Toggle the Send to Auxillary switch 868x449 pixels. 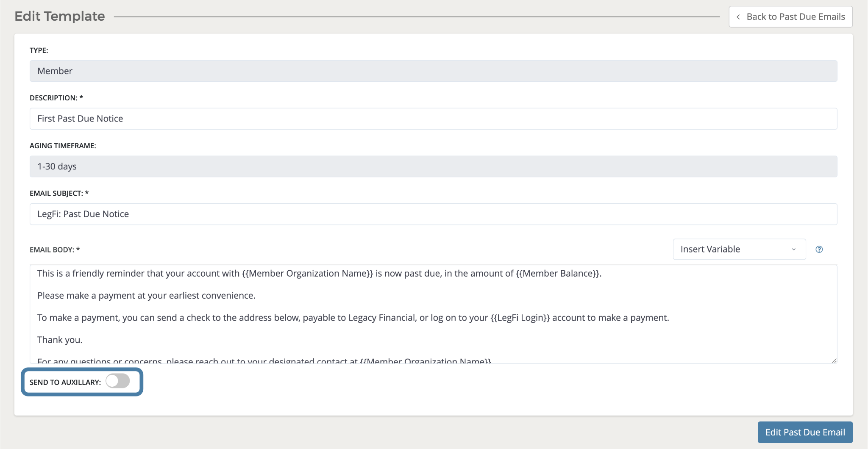(118, 381)
